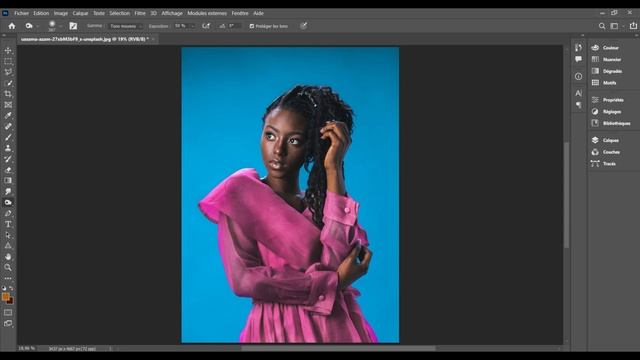Select the Clone Stamp tool
Viewport: 640px width, 360px height.
8,148
